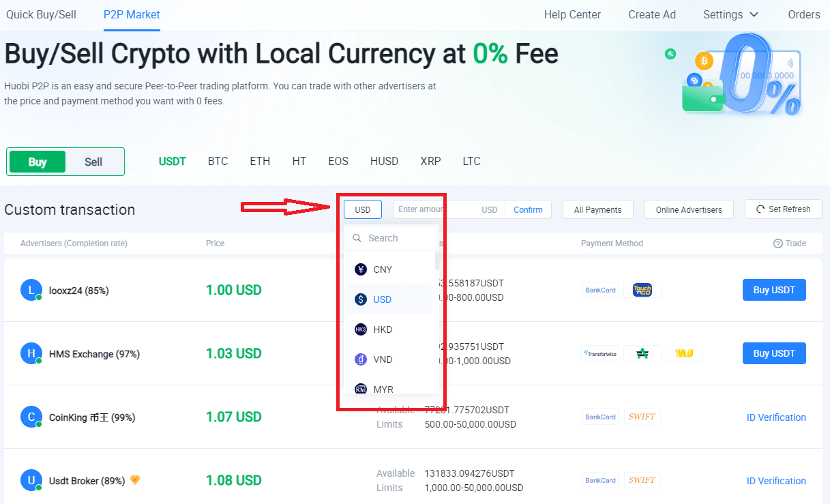This screenshot has width=830, height=504.
Task: Click Buy USDT for HMS Exchange
Action: click(774, 353)
